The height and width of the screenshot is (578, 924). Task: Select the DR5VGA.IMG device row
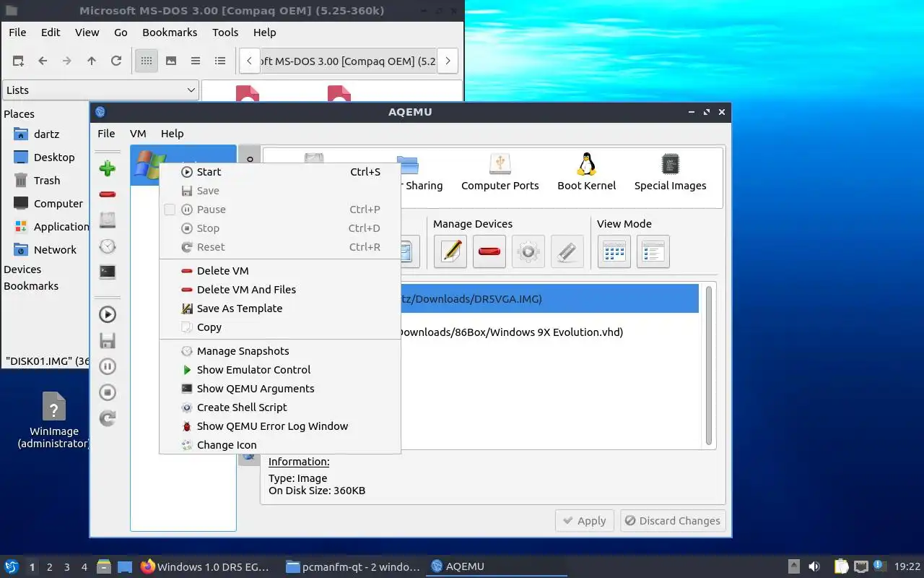tap(549, 299)
